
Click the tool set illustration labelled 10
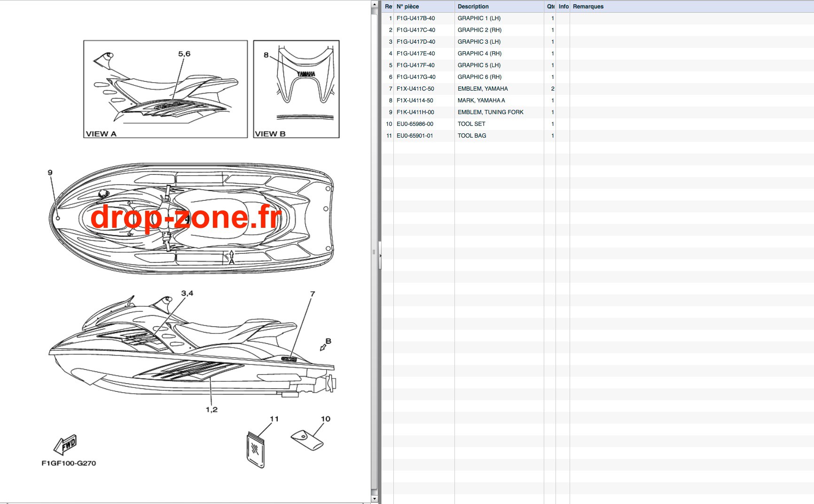pyautogui.click(x=307, y=440)
